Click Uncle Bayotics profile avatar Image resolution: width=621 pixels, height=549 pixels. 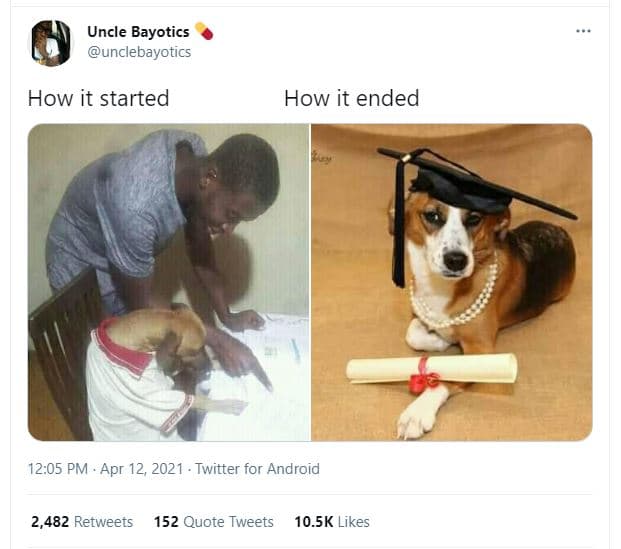[51, 42]
